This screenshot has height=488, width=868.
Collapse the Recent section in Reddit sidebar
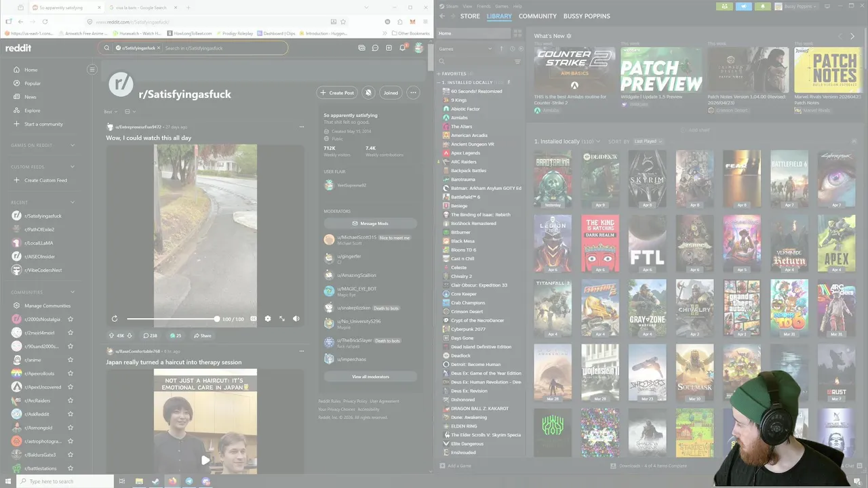(x=73, y=202)
